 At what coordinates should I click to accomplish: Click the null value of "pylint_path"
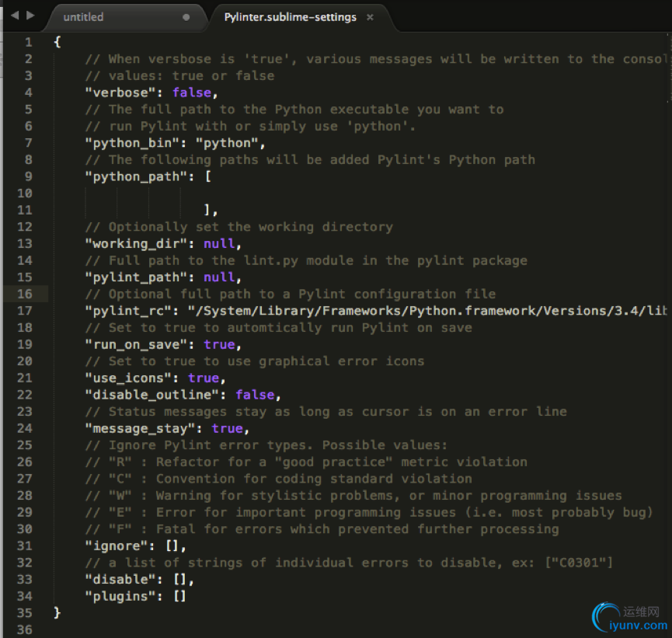(219, 277)
